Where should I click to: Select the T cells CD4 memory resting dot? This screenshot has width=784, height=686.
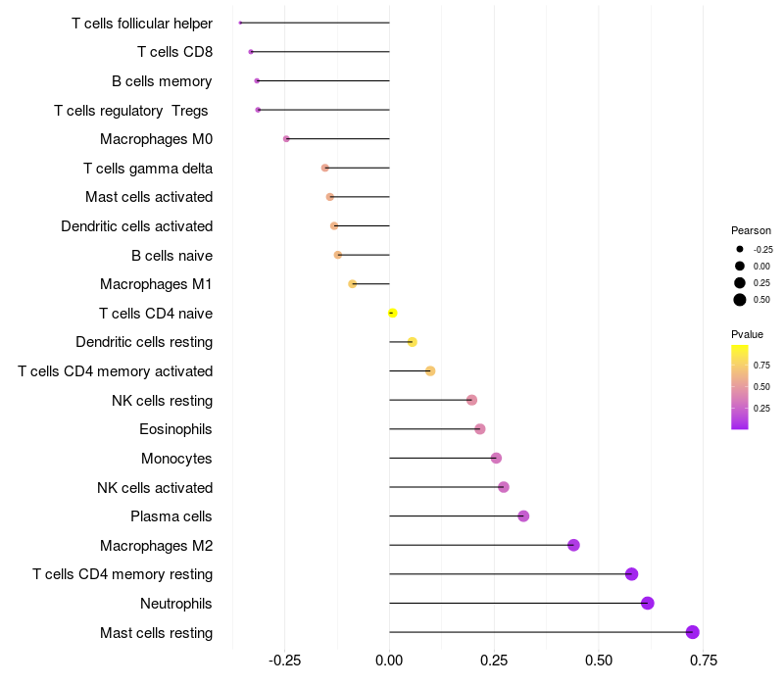[631, 574]
